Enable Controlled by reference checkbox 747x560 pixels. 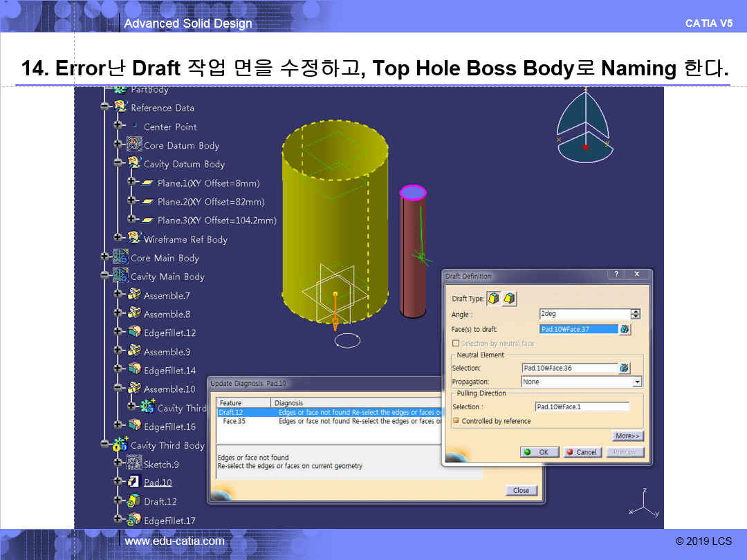tap(456, 421)
